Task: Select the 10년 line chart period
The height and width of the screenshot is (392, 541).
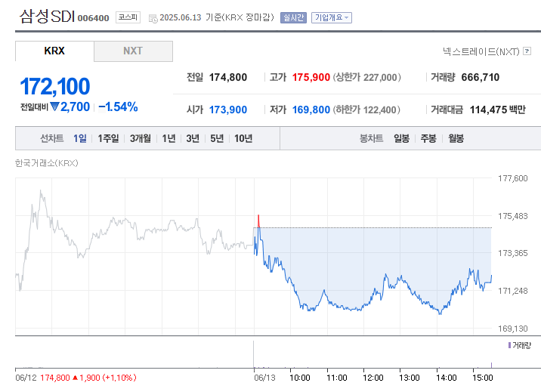Action: [243, 138]
